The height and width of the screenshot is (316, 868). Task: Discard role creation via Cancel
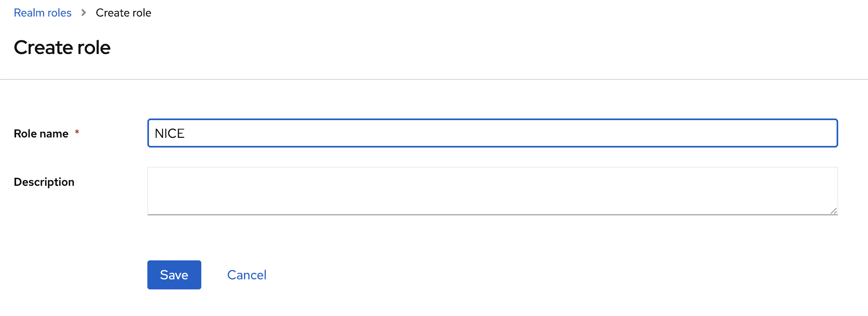click(247, 275)
